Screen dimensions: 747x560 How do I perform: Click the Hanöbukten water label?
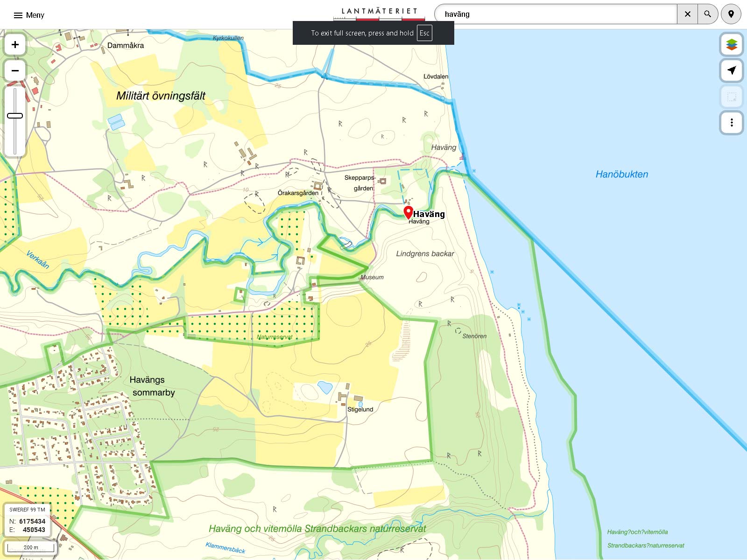coord(621,175)
